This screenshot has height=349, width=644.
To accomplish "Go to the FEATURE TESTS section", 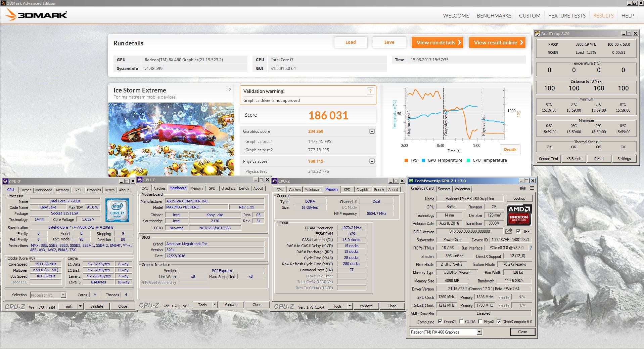I will (567, 15).
